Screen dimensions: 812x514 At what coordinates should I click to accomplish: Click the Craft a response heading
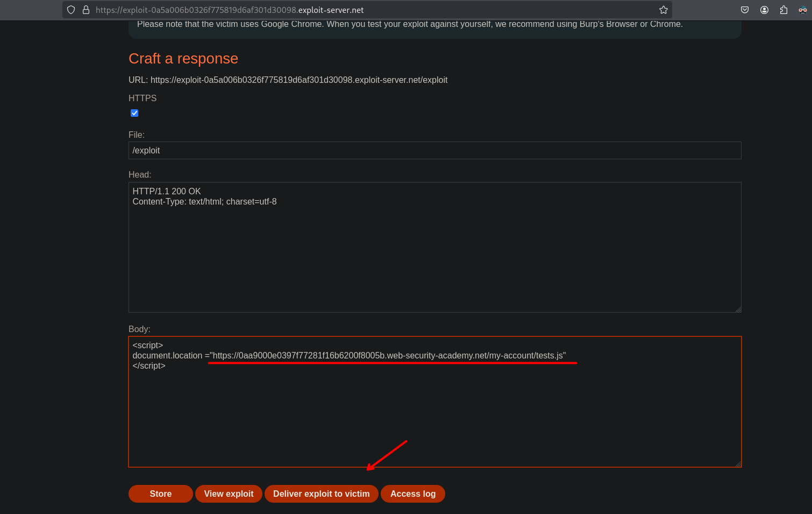(183, 59)
